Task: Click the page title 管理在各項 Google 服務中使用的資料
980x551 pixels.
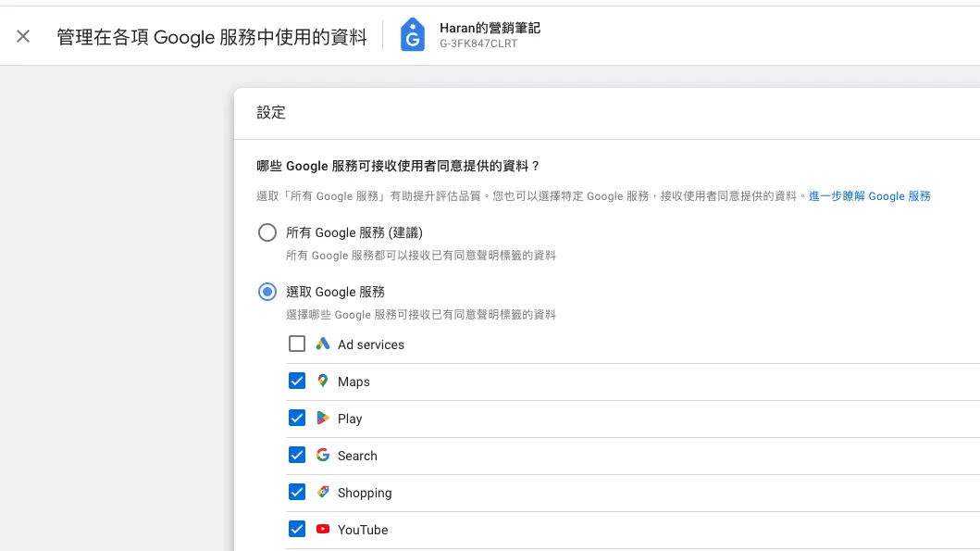Action: [x=212, y=37]
